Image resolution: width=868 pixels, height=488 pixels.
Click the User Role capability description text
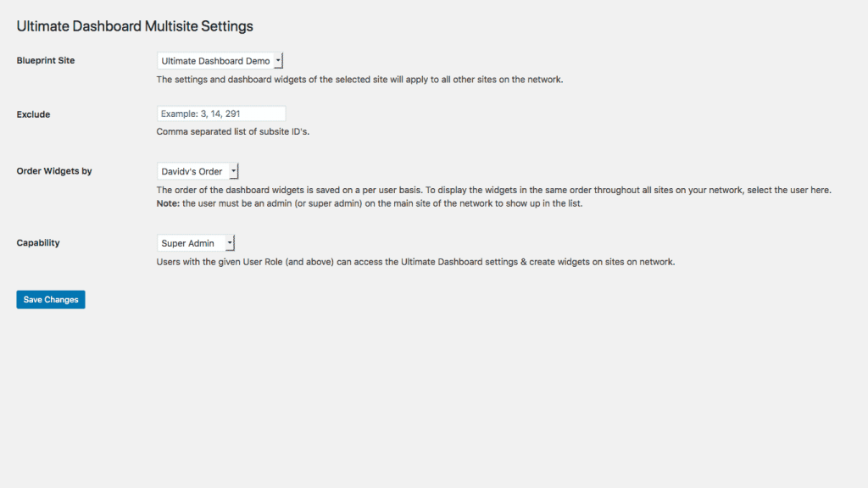(415, 262)
